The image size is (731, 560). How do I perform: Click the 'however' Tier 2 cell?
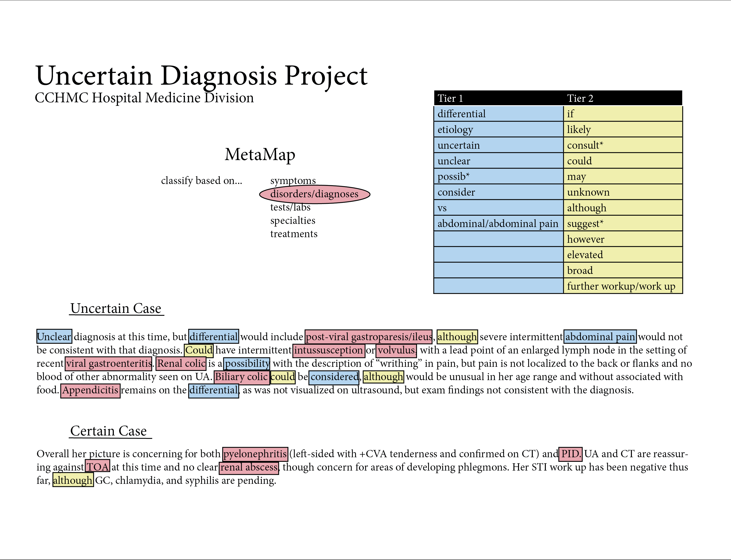[623, 239]
